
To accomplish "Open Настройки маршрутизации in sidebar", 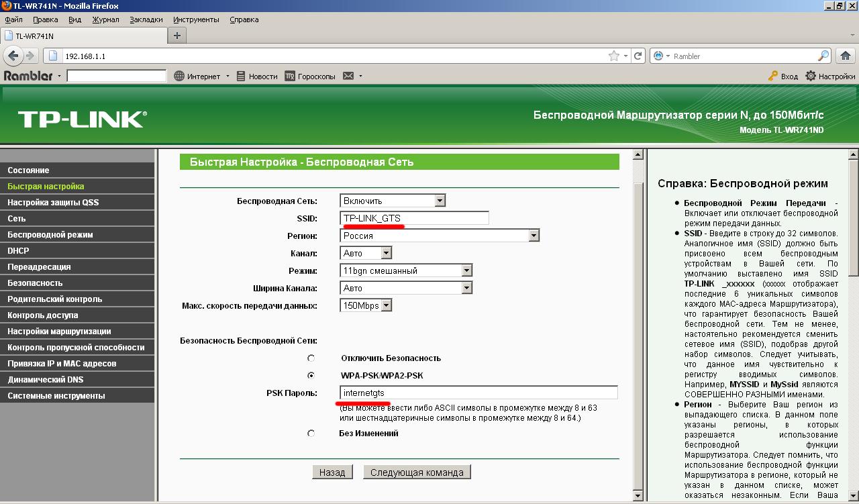I will coord(77,332).
